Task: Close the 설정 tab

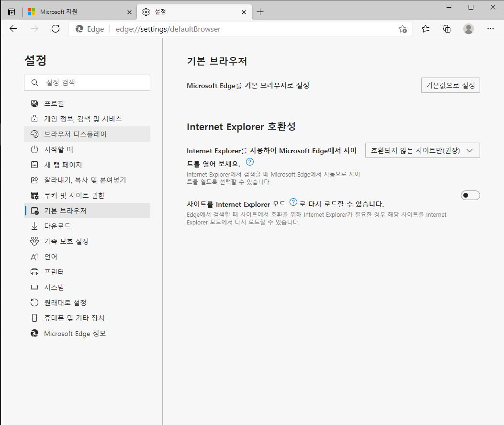Action: [x=244, y=12]
